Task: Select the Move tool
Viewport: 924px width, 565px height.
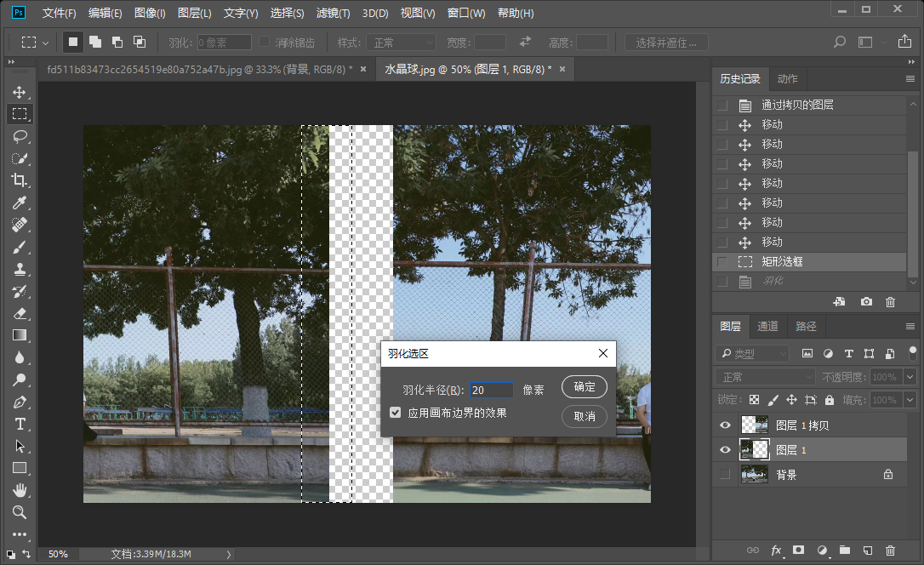Action: 20,92
